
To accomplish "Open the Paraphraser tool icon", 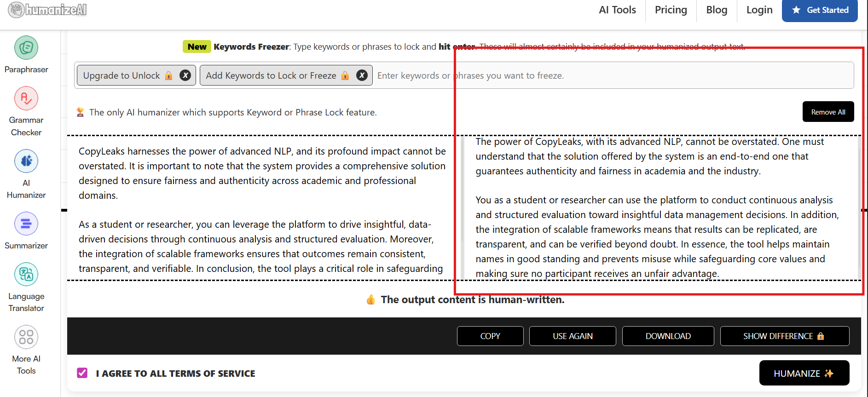I will tap(26, 48).
